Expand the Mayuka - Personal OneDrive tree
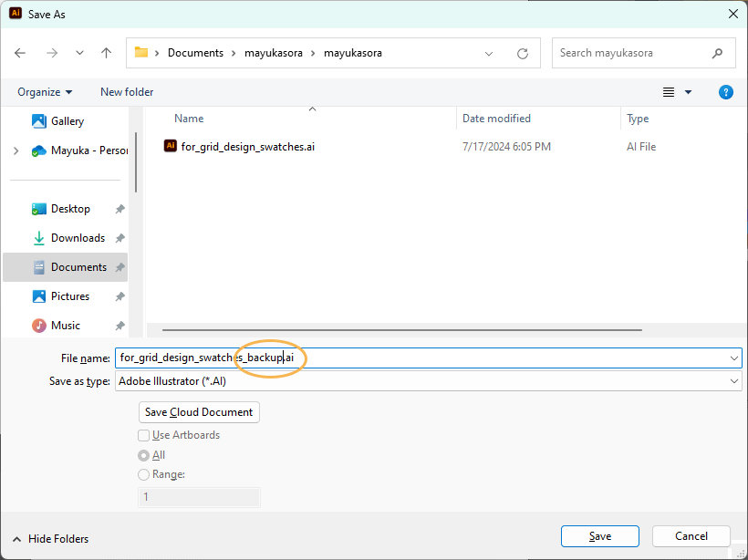The width and height of the screenshot is (748, 560). point(16,150)
